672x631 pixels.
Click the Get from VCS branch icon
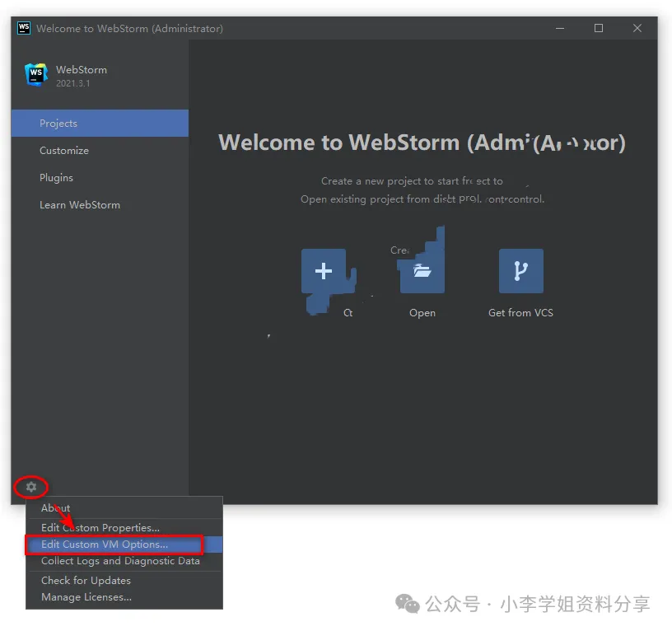[520, 271]
